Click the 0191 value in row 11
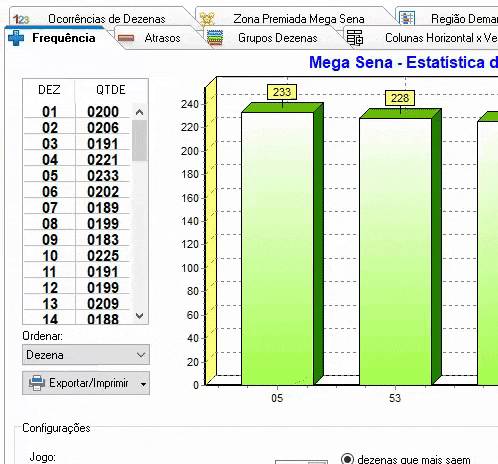This screenshot has height=464, width=498. coord(103,272)
